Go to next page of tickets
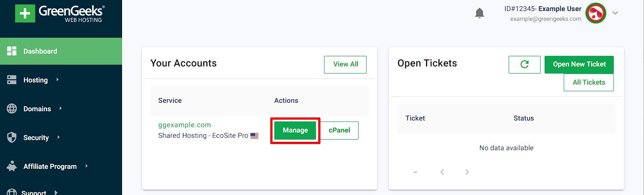This screenshot has width=644, height=195. point(467,172)
